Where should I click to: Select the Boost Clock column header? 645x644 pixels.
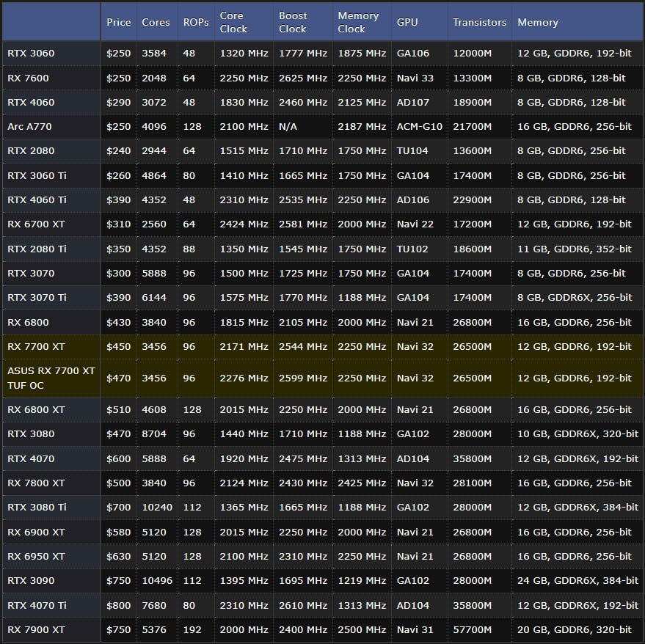pos(292,22)
